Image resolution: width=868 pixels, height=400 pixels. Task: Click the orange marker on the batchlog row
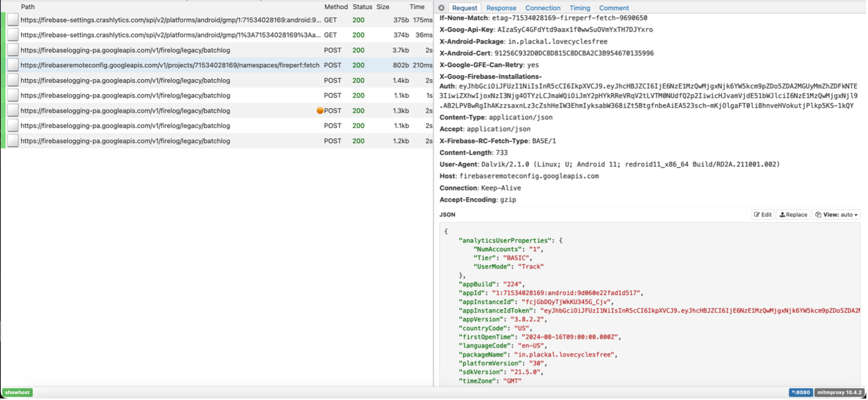(320, 111)
